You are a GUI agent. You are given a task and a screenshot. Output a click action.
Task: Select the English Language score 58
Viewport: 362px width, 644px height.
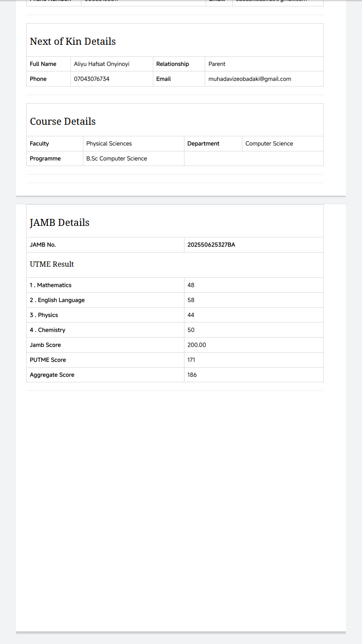(x=191, y=300)
